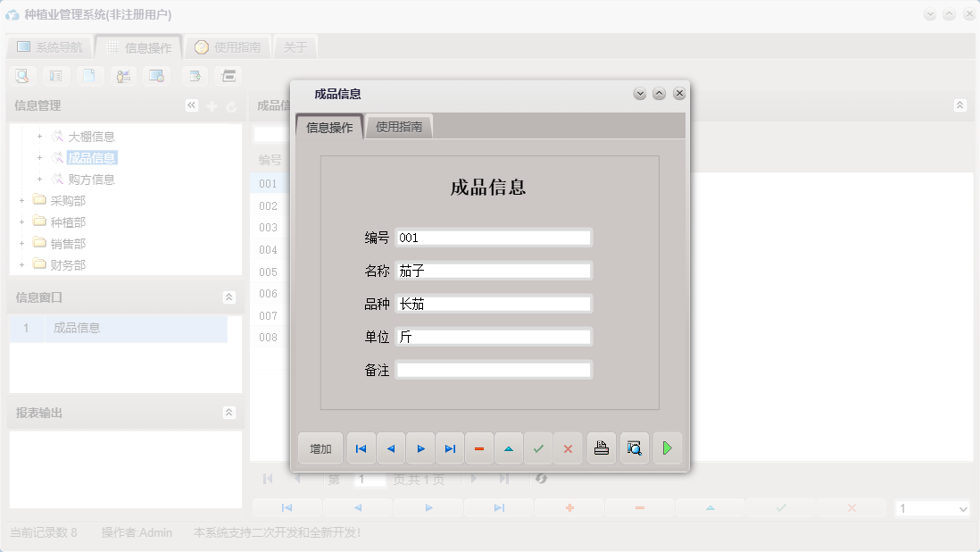
Task: Expand the 采购部 folder in the tree
Action: click(x=21, y=200)
